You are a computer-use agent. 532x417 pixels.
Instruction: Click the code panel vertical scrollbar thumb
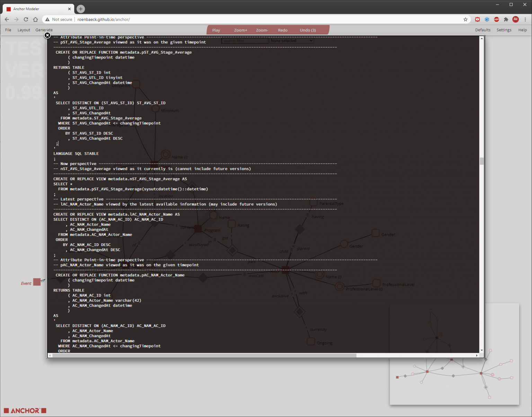click(x=481, y=161)
